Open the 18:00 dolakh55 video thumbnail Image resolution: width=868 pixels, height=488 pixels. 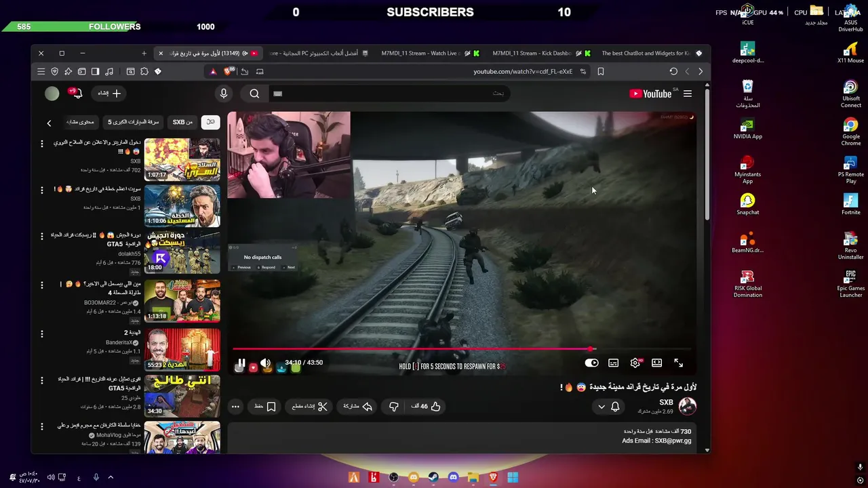[x=182, y=252]
